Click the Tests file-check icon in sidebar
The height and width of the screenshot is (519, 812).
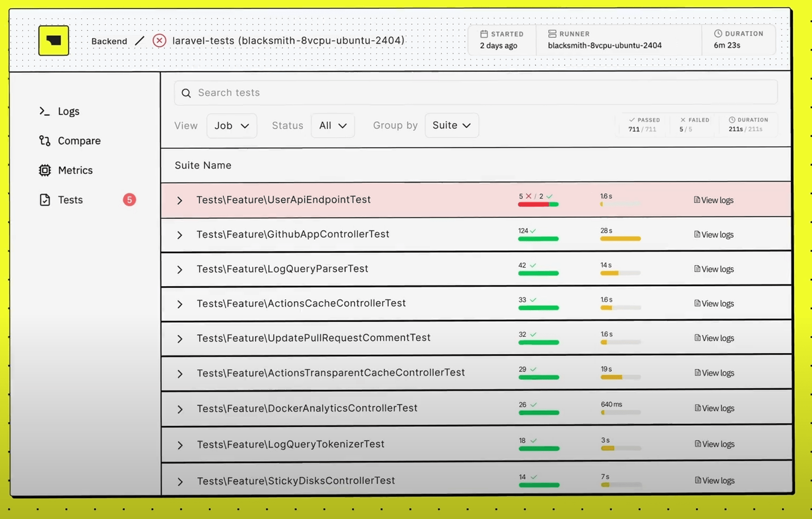(45, 200)
